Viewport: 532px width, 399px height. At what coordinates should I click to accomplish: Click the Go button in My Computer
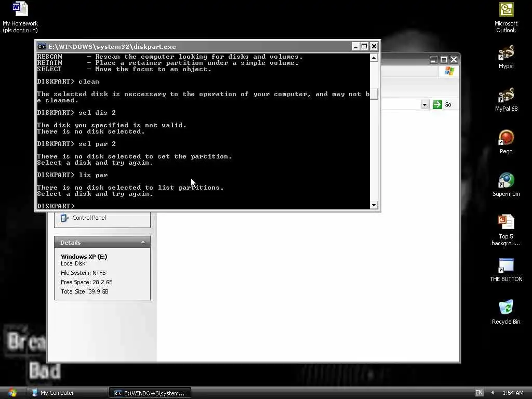443,104
